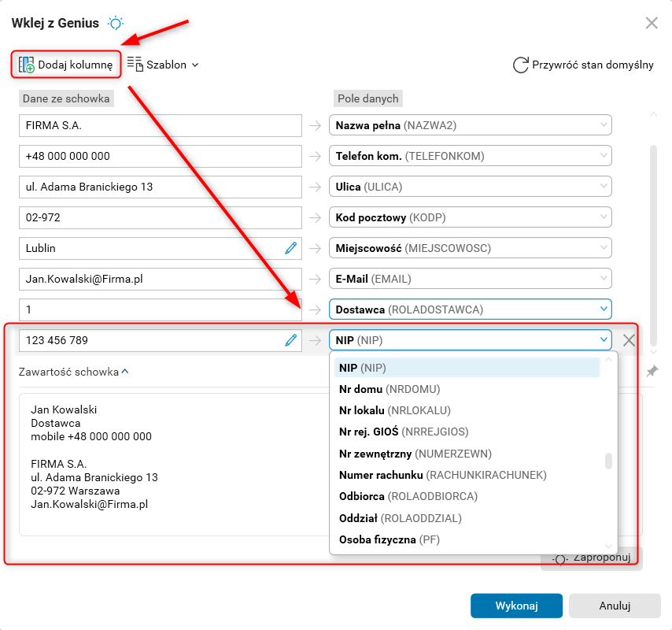
Task: Expand the Dostawca data field dropdown
Action: coord(604,309)
